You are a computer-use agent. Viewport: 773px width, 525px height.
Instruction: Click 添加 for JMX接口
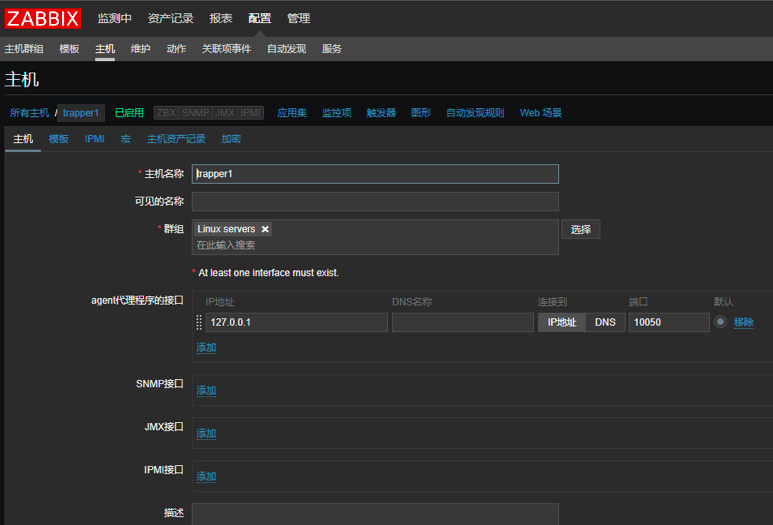[x=206, y=434]
